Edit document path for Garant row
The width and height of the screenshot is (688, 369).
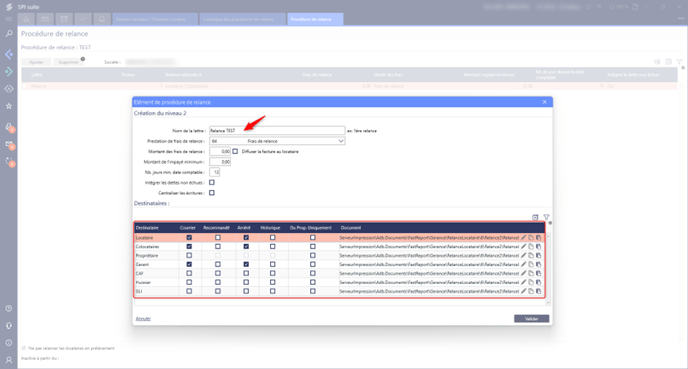point(523,265)
